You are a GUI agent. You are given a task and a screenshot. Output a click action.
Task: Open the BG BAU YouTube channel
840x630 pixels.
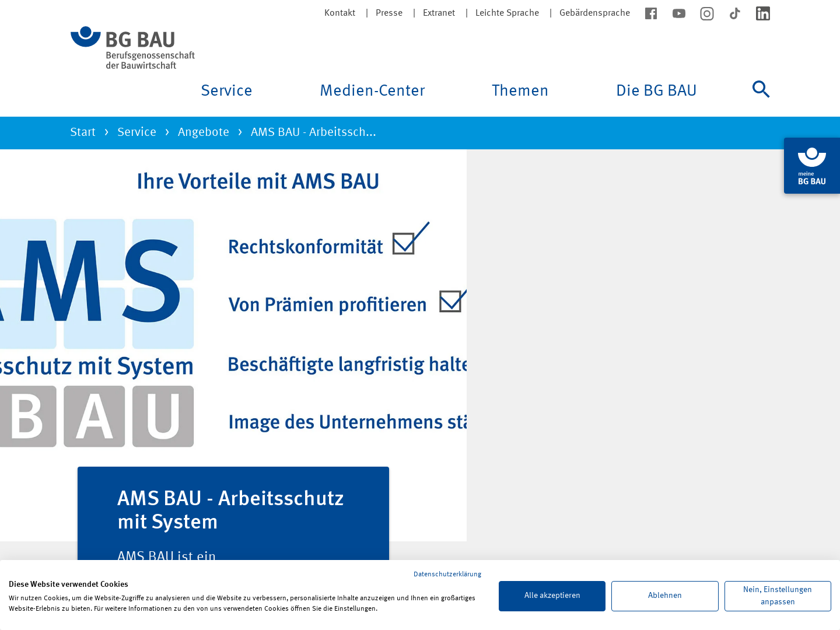click(679, 13)
